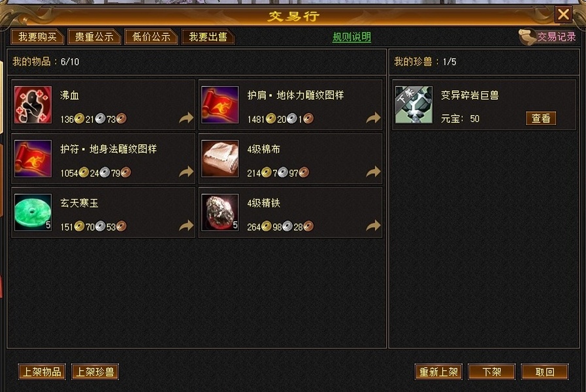Click the arrow icon beside 玄天寒玉
This screenshot has height=392, width=586.
[x=186, y=225]
